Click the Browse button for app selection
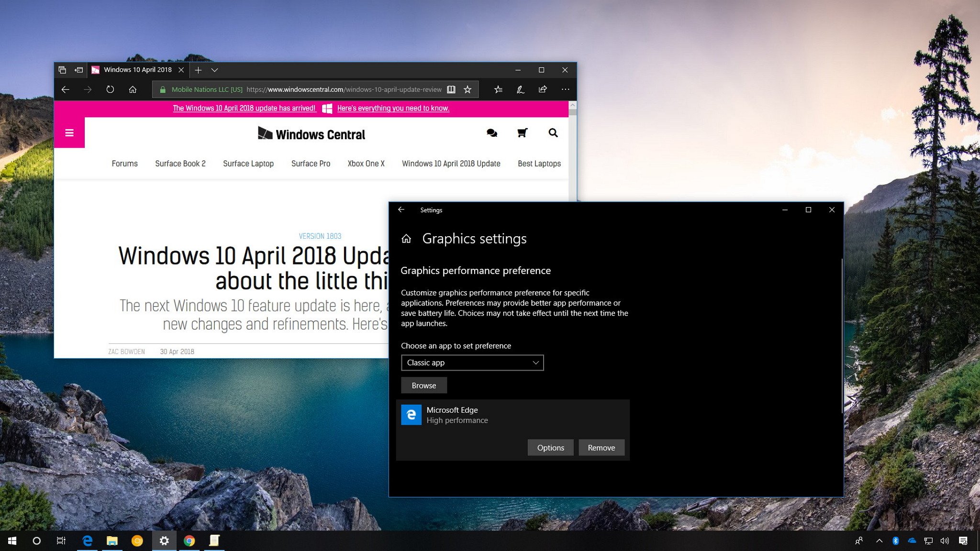Viewport: 980px width, 551px height. tap(423, 385)
